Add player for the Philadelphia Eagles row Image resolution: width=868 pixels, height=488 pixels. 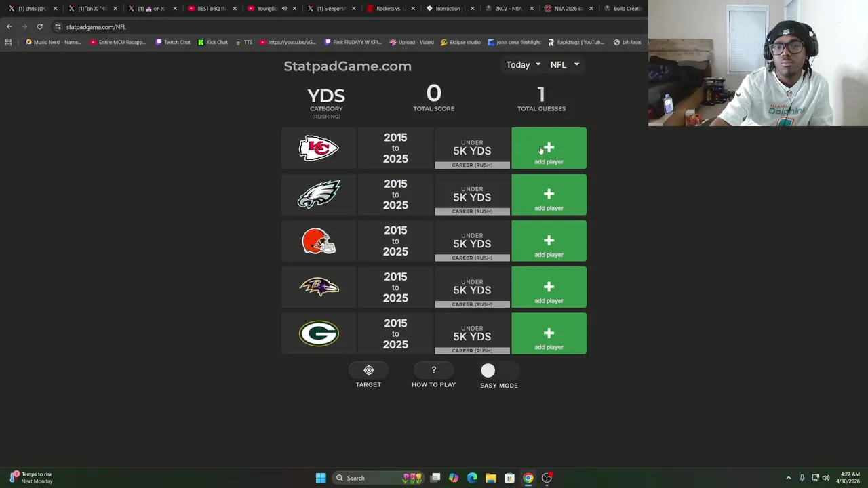[x=549, y=195]
